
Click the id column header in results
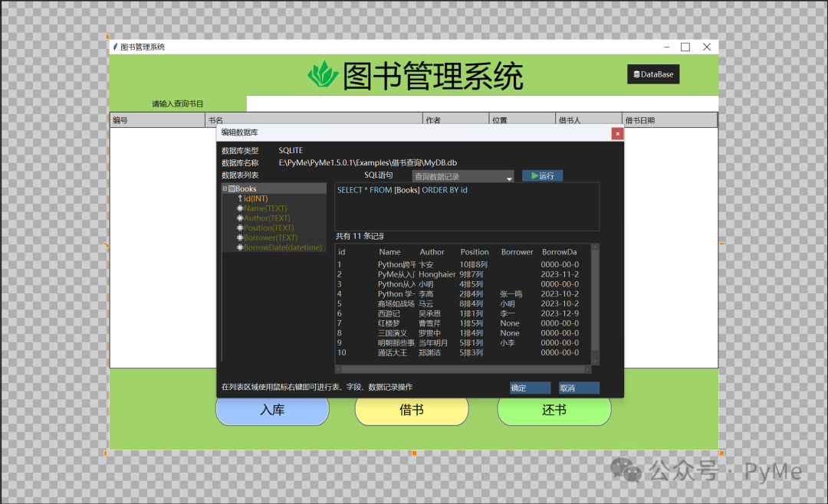[x=342, y=252]
